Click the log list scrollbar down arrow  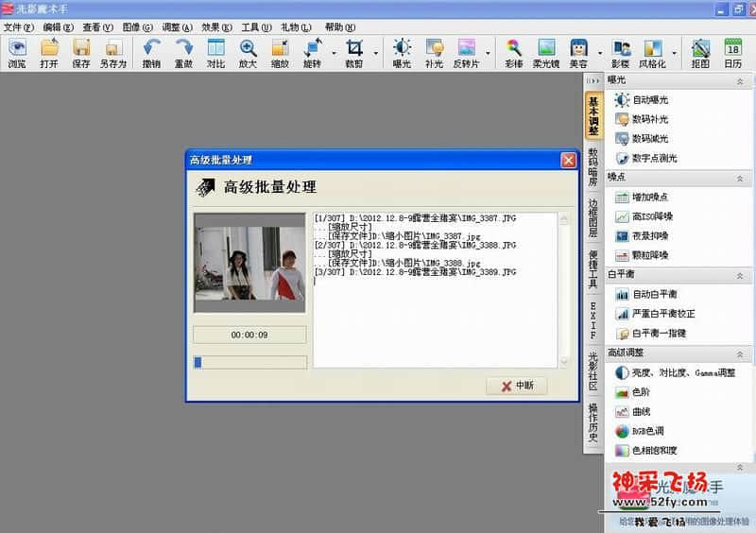[563, 362]
